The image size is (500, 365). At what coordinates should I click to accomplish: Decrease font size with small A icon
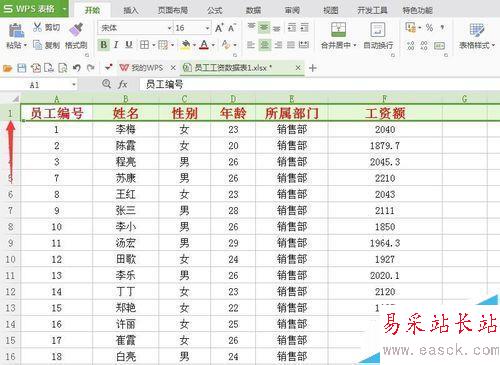tap(232, 28)
